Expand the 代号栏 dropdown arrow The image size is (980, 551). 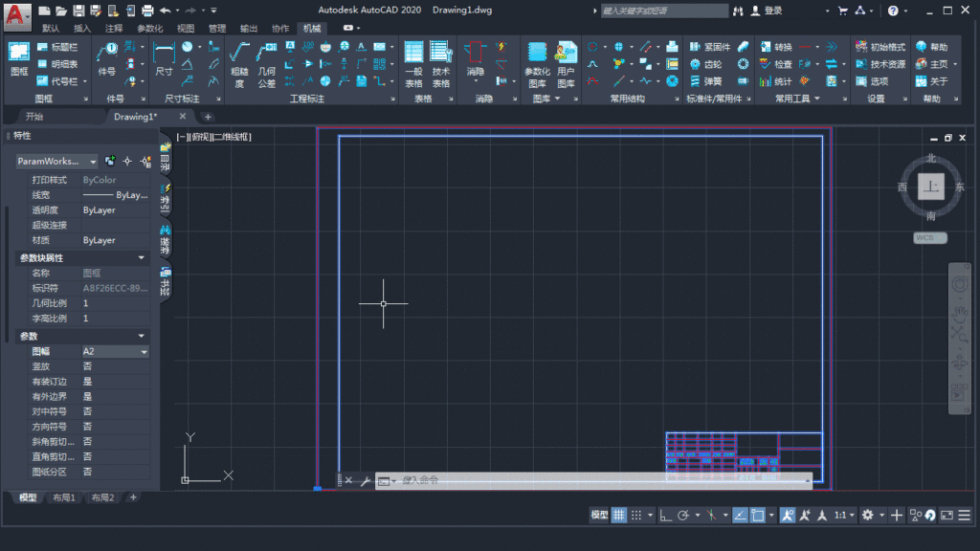click(85, 82)
